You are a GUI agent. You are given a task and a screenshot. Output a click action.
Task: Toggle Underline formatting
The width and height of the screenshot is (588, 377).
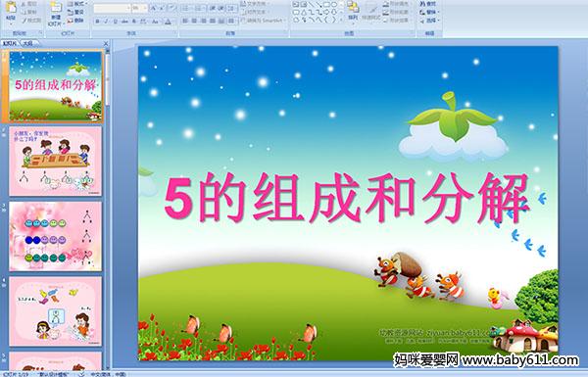tap(115, 22)
